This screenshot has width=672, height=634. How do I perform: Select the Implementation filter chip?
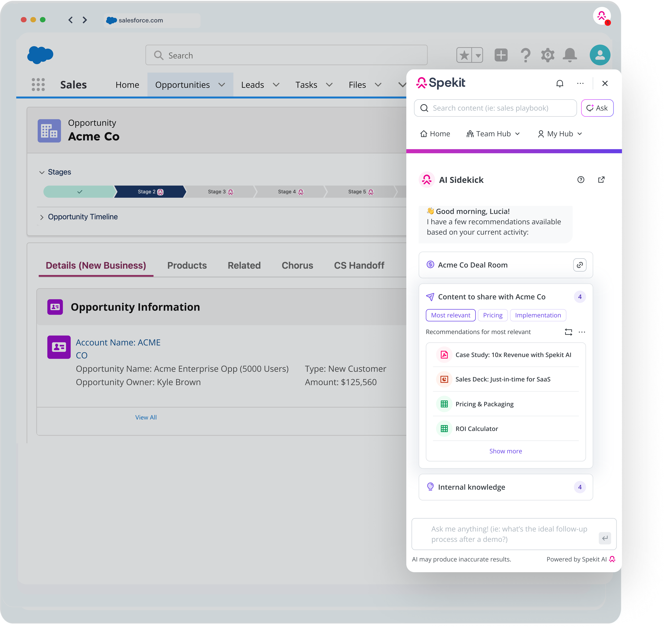538,315
